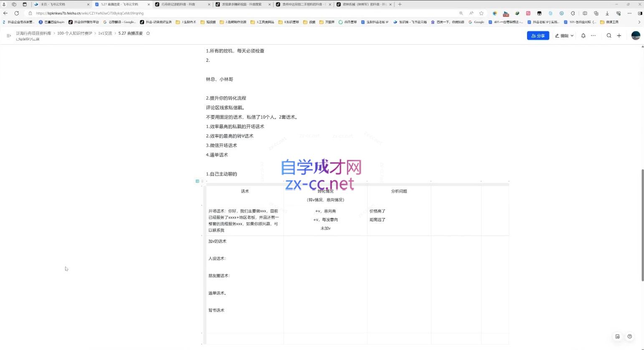Create new content with the plus icon

pos(619,36)
